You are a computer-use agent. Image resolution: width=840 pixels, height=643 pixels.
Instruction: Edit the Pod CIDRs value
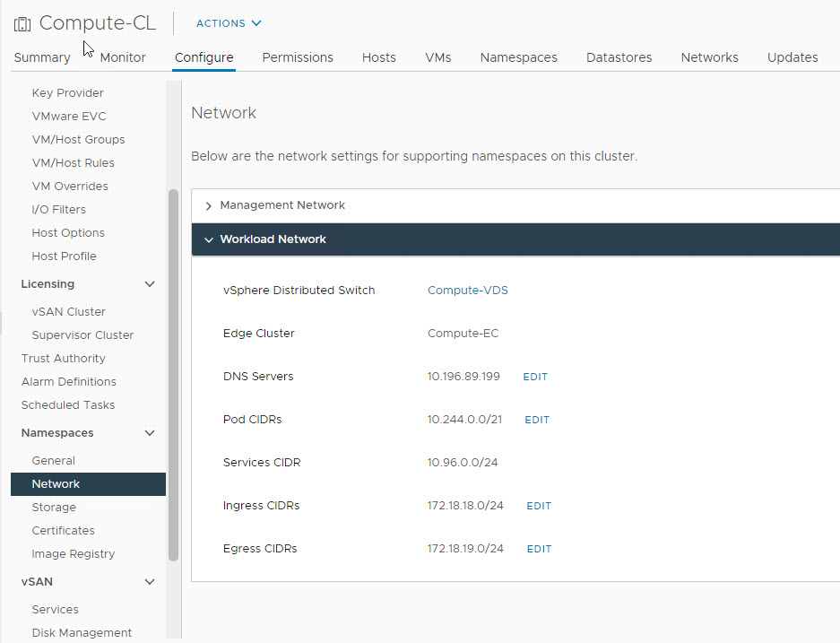coord(537,420)
